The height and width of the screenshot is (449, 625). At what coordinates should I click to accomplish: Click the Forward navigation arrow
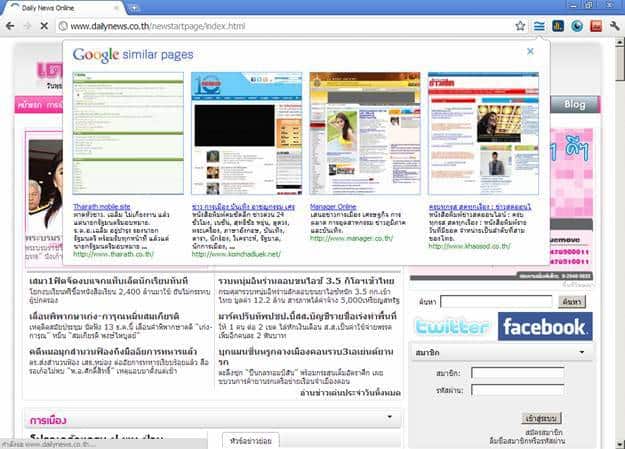pos(27,25)
